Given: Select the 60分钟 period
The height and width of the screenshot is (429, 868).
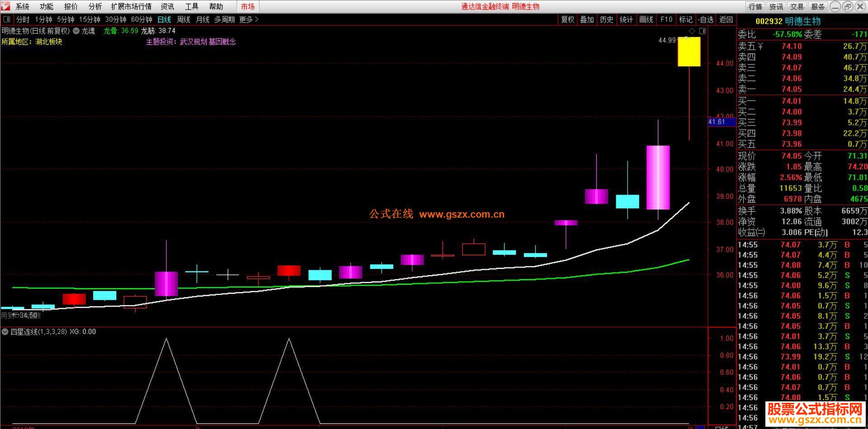Looking at the screenshot, I should click(142, 19).
